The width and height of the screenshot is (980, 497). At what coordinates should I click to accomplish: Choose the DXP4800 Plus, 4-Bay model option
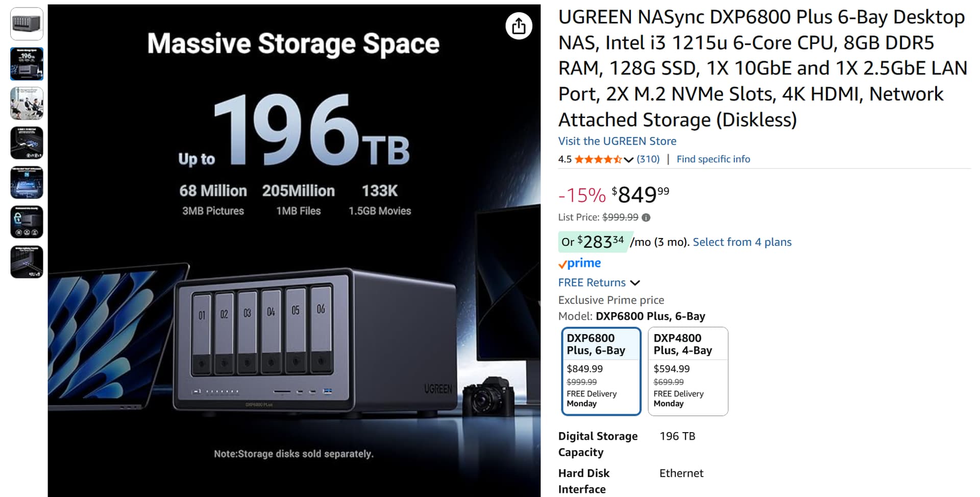(688, 371)
